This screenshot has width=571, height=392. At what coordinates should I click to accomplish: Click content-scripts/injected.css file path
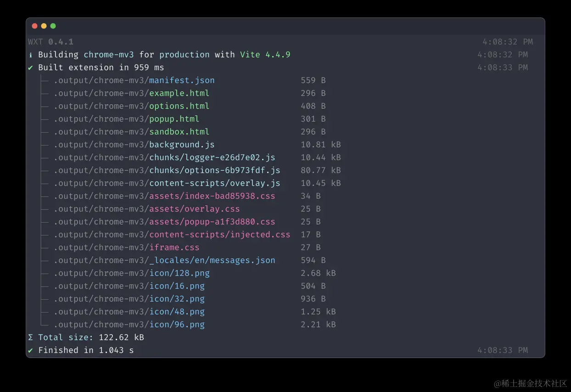point(172,235)
